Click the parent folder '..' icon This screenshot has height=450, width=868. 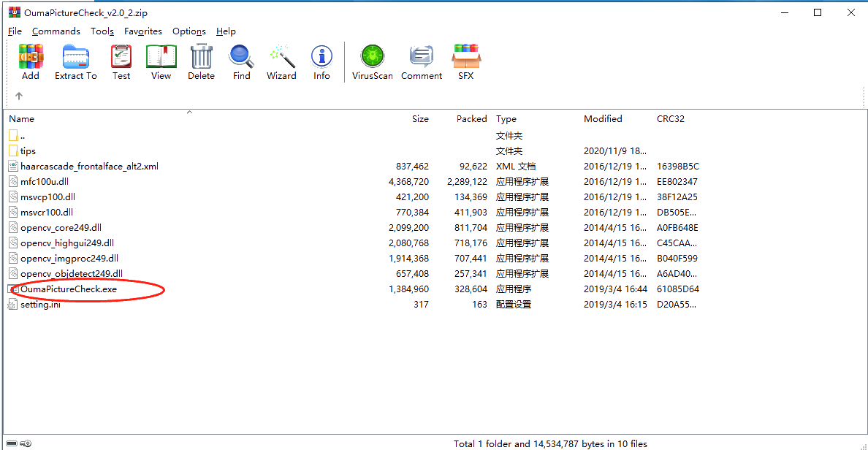tap(14, 135)
